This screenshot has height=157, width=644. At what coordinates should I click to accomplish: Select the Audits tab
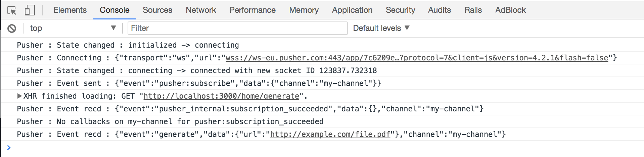click(440, 10)
